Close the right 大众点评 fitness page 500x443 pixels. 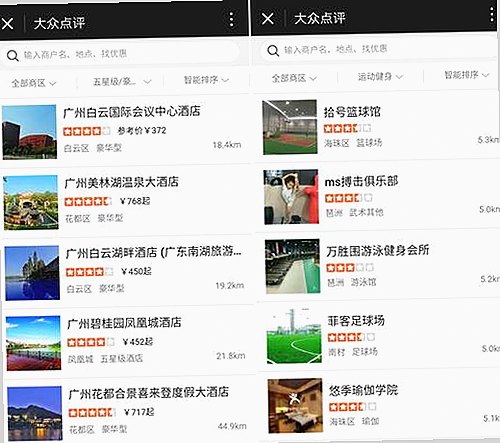(268, 18)
